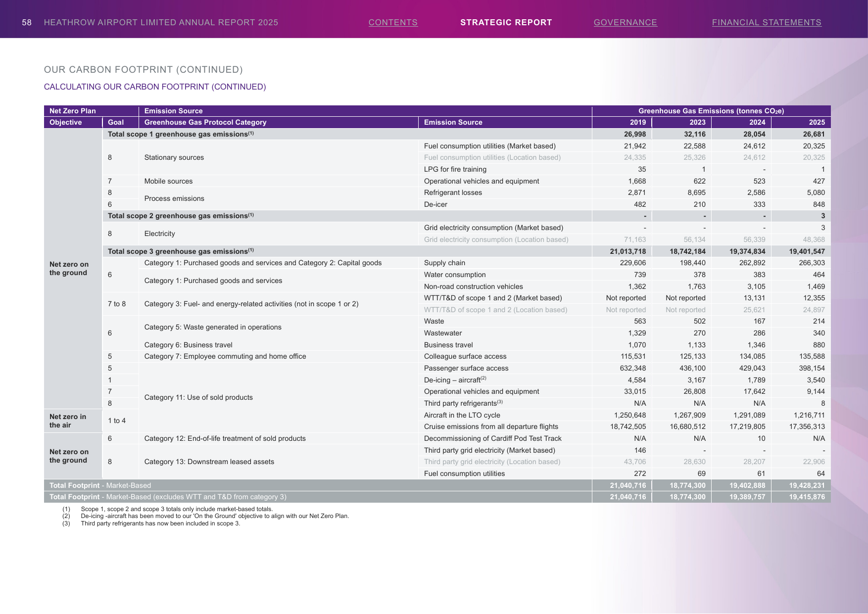Open the CONTENTS link in header

point(393,22)
